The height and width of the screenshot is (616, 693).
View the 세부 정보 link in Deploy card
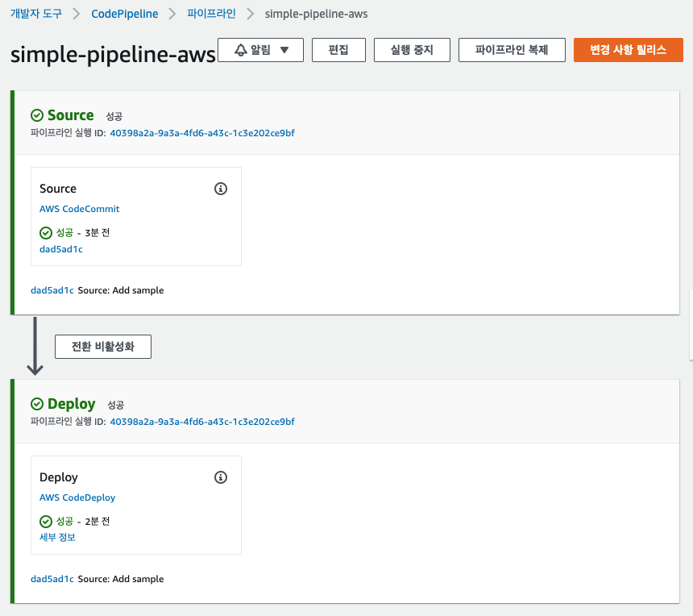[57, 537]
